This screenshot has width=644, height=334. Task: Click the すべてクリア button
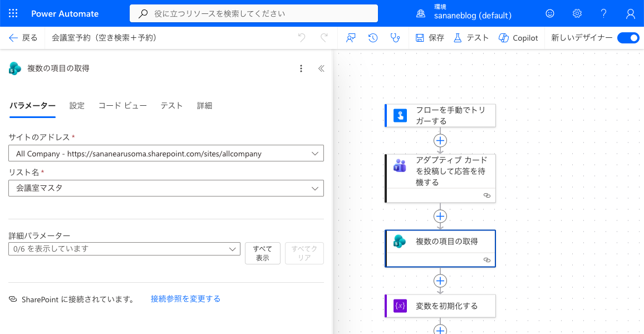click(304, 253)
